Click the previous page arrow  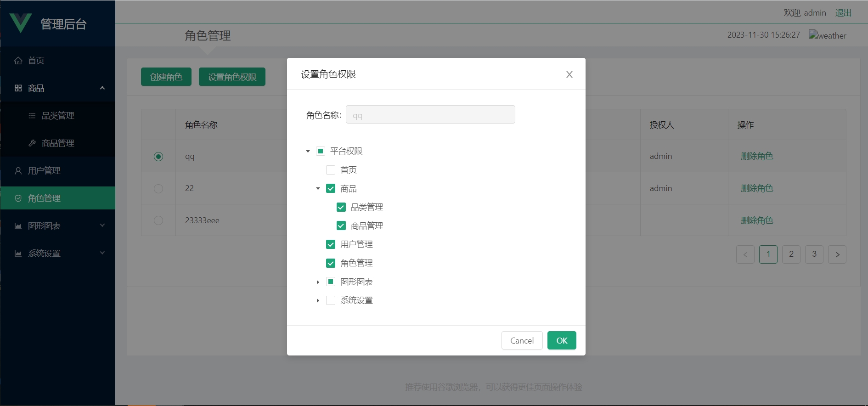pyautogui.click(x=745, y=254)
